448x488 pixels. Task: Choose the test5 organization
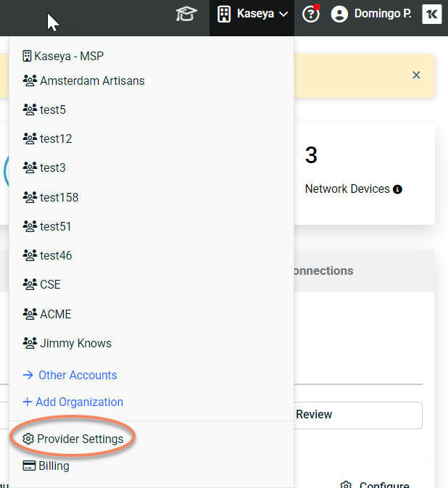(44, 110)
